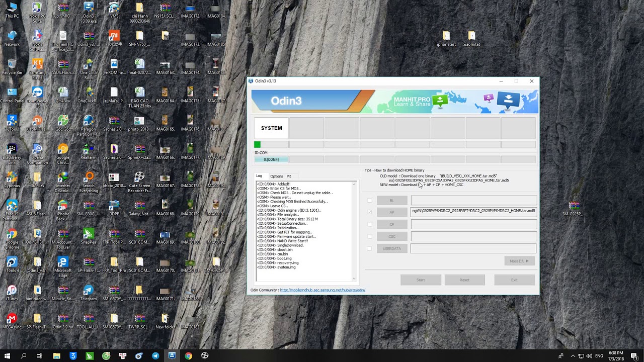Image resolution: width=644 pixels, height=362 pixels.
Task: Click the log panel scroll down arrow
Action: 354,279
